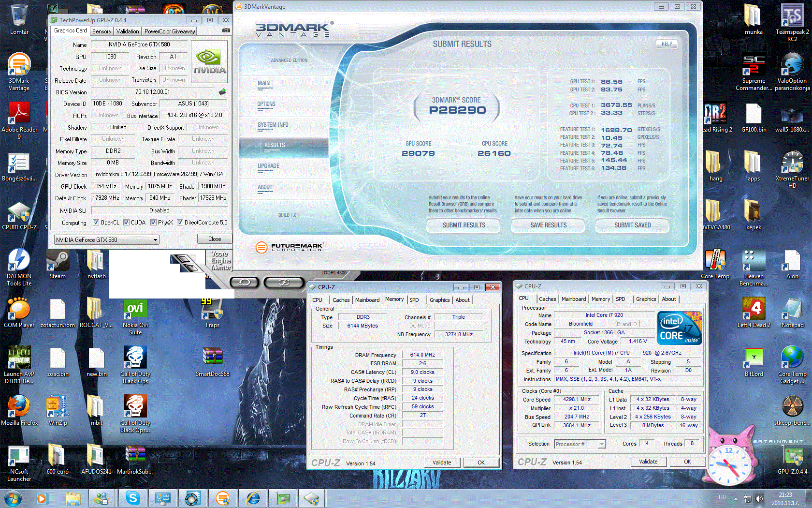Open the GPU-Z.0.4.4 desktop icon
The image size is (812, 508).
point(792,460)
